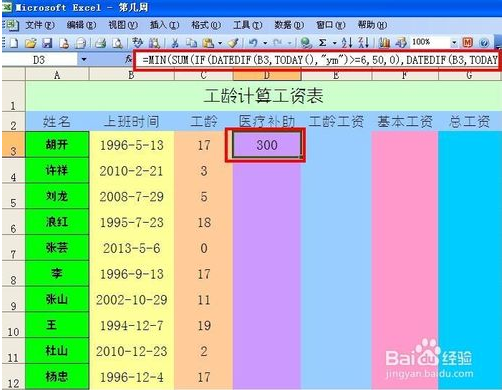The height and width of the screenshot is (390, 503).
Task: Run the Spelling check icon
Action: click(x=137, y=43)
